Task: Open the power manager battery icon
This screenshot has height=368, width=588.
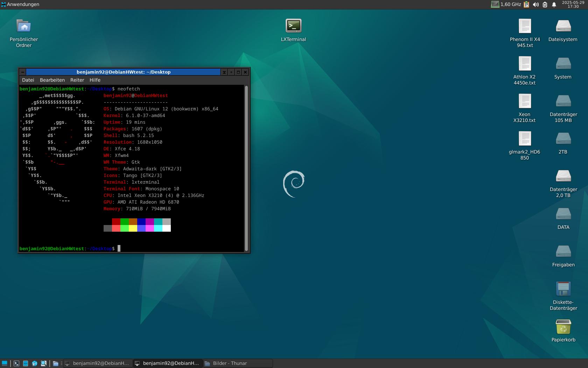Action: [x=545, y=4]
